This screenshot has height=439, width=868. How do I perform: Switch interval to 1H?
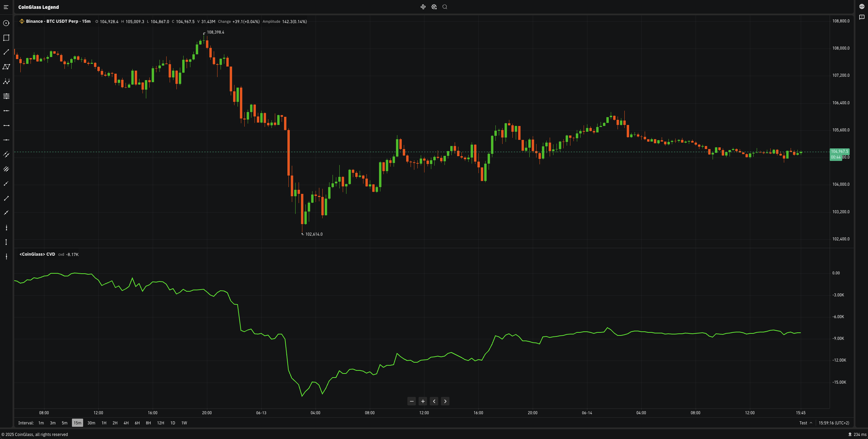click(104, 423)
